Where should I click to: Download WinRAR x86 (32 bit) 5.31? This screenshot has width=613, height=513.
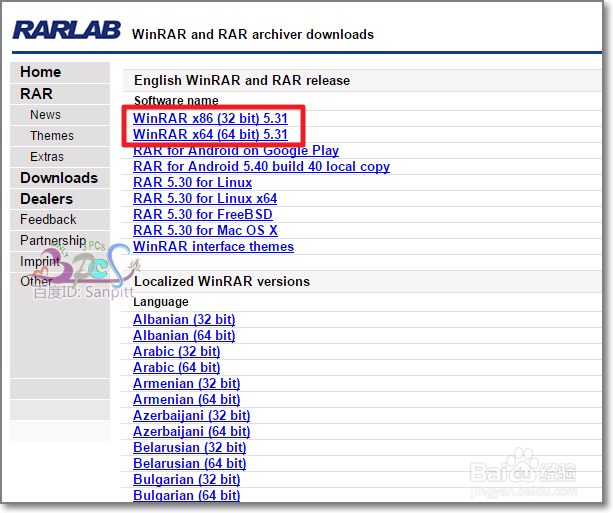pyautogui.click(x=210, y=118)
